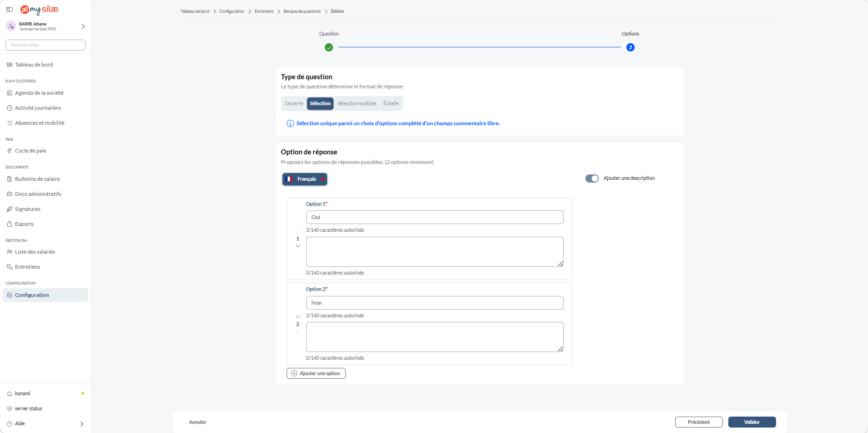
Task: Click Ajouter une option button
Action: (x=316, y=373)
